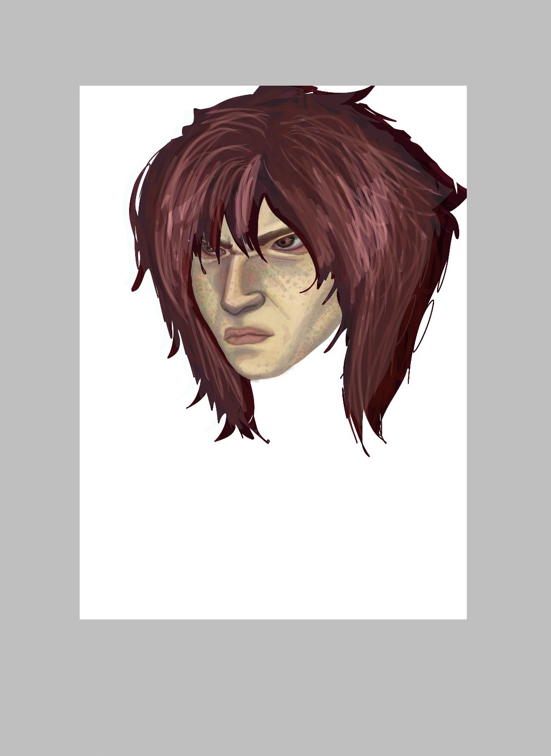This screenshot has height=756, width=551.
Task: Click the character's closed lips
Action: (x=248, y=336)
